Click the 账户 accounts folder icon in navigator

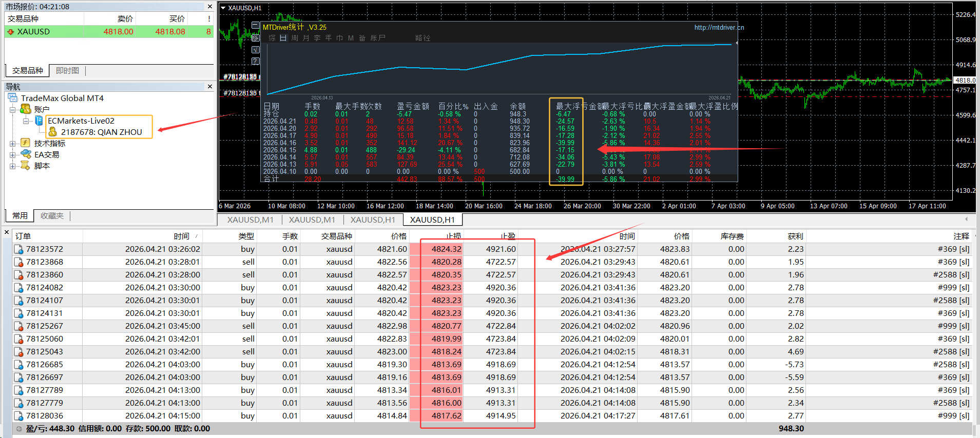26,109
